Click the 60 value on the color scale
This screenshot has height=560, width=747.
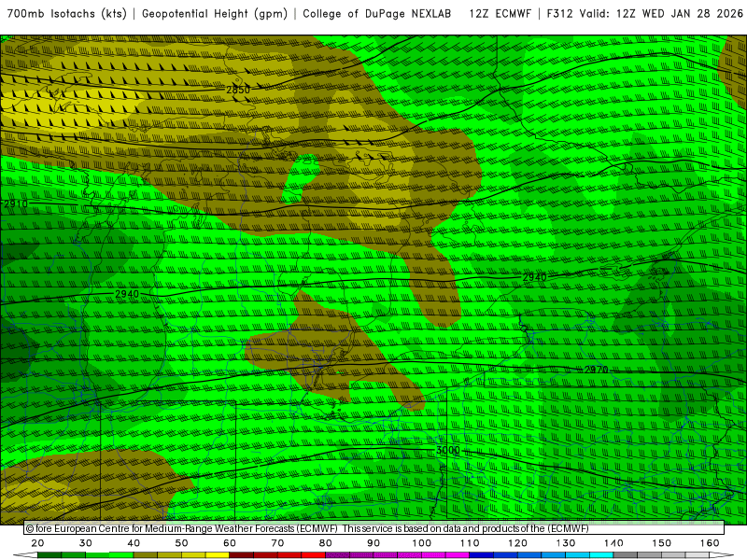230,543
